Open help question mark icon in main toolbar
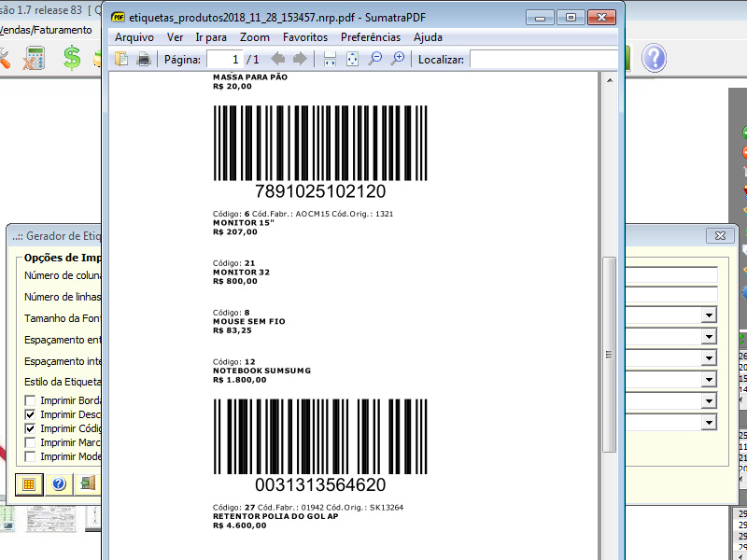This screenshot has width=747, height=560. click(654, 58)
